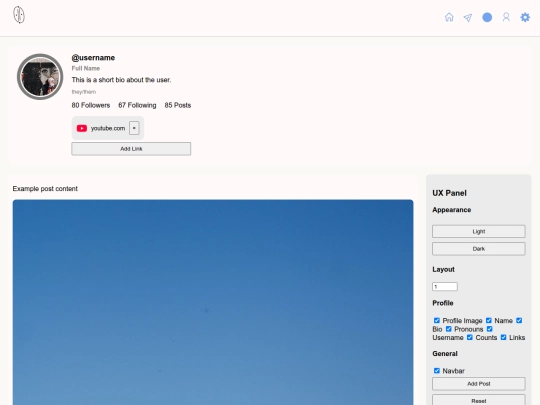The width and height of the screenshot is (540, 405).
Task: Click the small button beside youtube.com
Action: [134, 128]
